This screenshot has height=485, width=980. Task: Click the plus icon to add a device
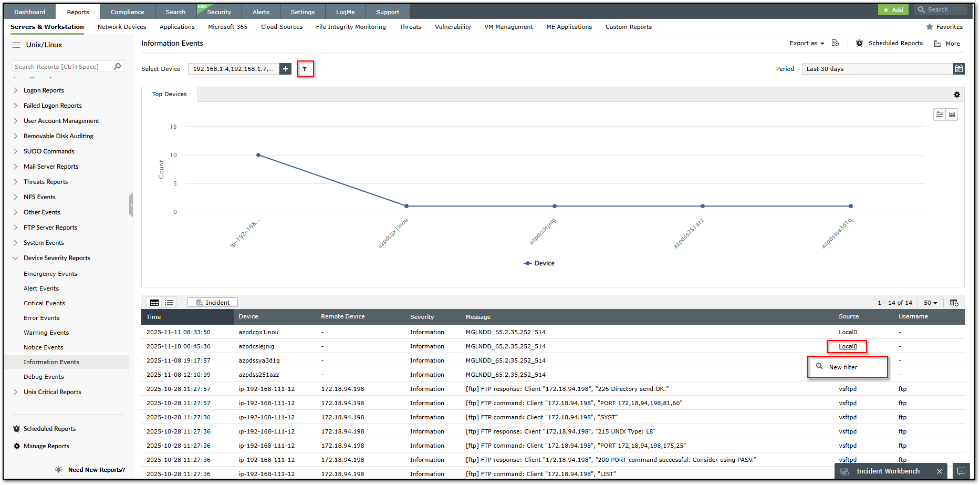pyautogui.click(x=286, y=69)
